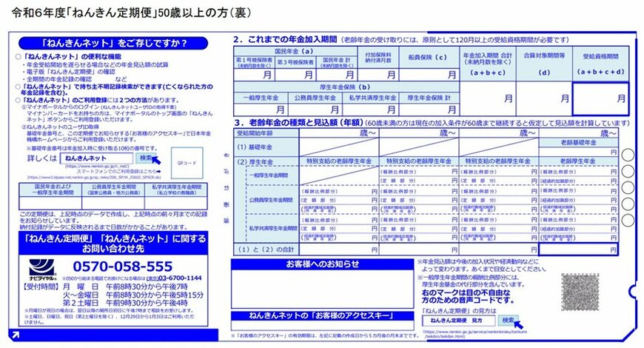Click the 付加保険料納付済月数 header cell

tap(378, 58)
